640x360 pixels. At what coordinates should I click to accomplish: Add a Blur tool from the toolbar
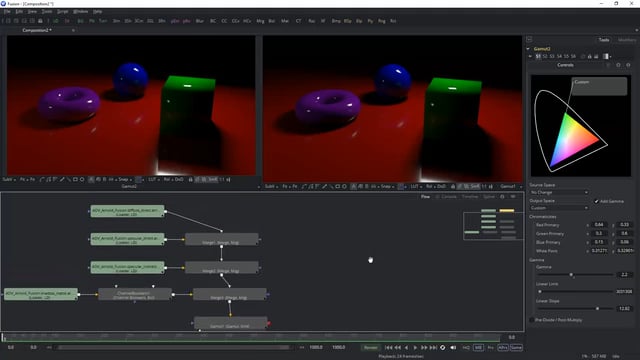click(x=200, y=21)
